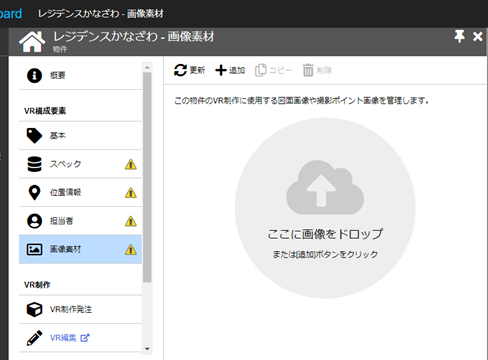
Task: Click the info circle icon beside 概要
Action: tap(34, 75)
